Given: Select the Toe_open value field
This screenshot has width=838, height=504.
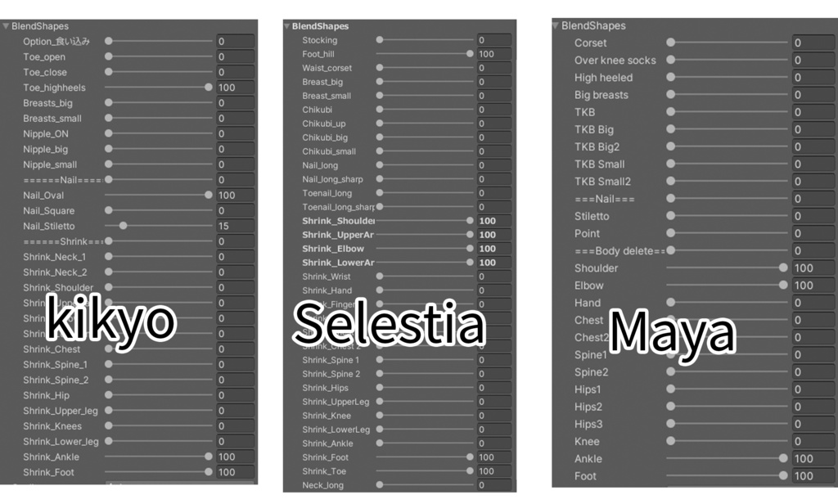Looking at the screenshot, I should [x=235, y=57].
